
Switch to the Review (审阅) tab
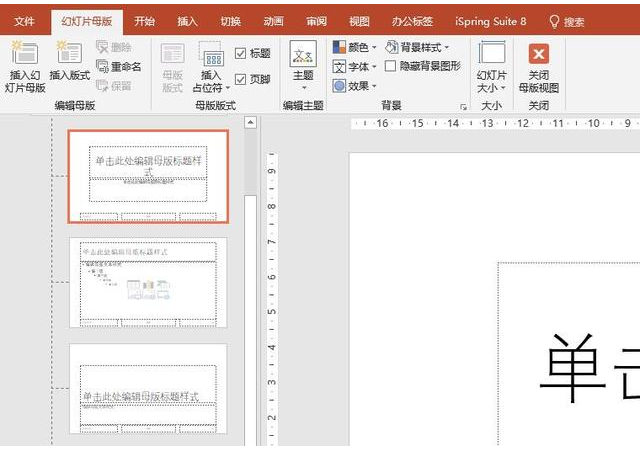coord(317,21)
